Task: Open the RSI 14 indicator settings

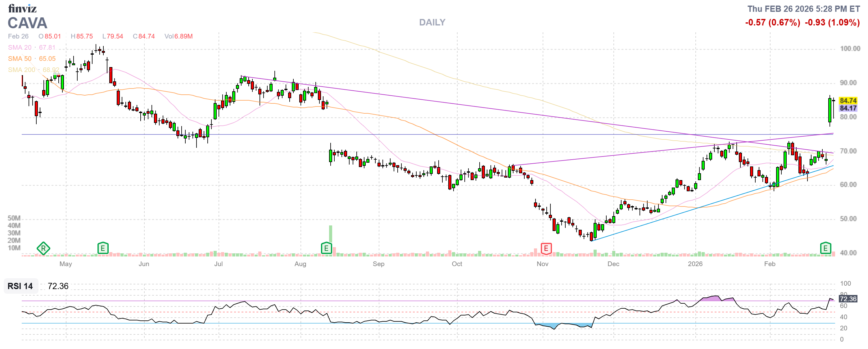Action: 20,286
